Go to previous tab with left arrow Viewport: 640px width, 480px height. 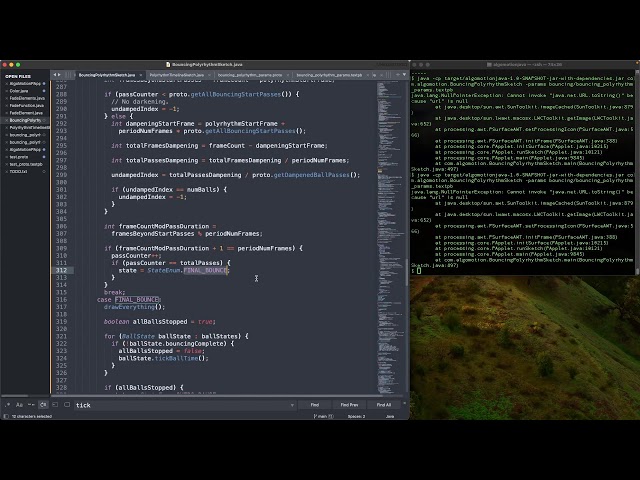coord(55,75)
